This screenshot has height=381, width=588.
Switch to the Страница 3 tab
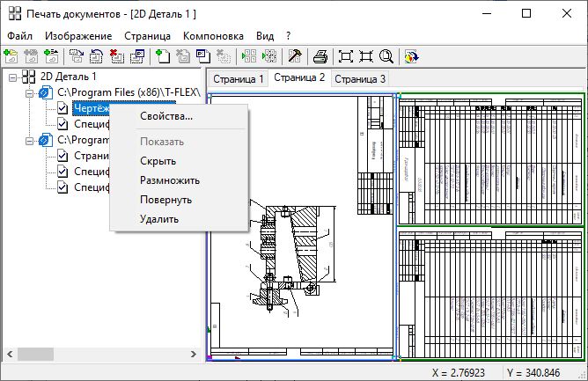pos(360,79)
